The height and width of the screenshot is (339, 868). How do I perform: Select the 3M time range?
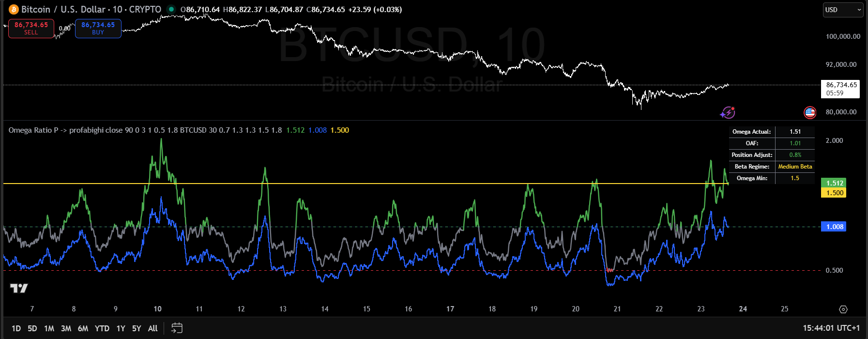point(66,328)
